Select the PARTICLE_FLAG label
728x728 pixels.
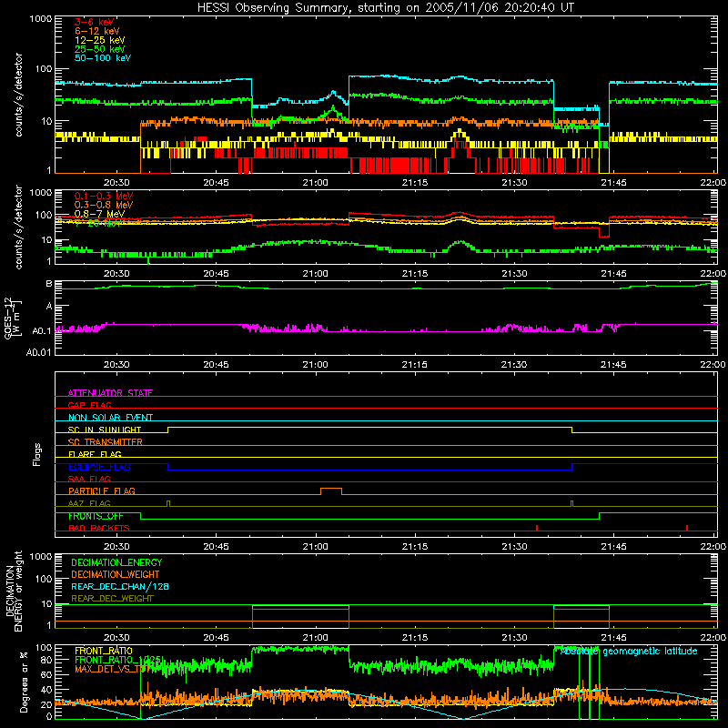(x=102, y=490)
